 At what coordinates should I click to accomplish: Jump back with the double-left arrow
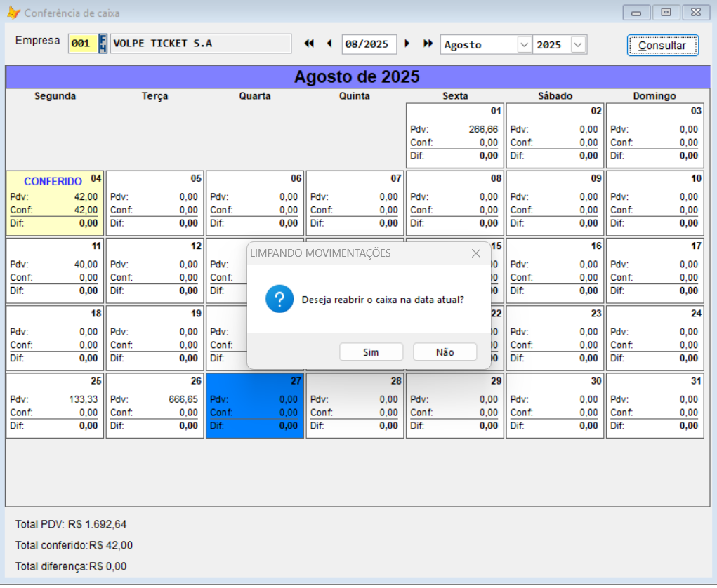coord(309,44)
